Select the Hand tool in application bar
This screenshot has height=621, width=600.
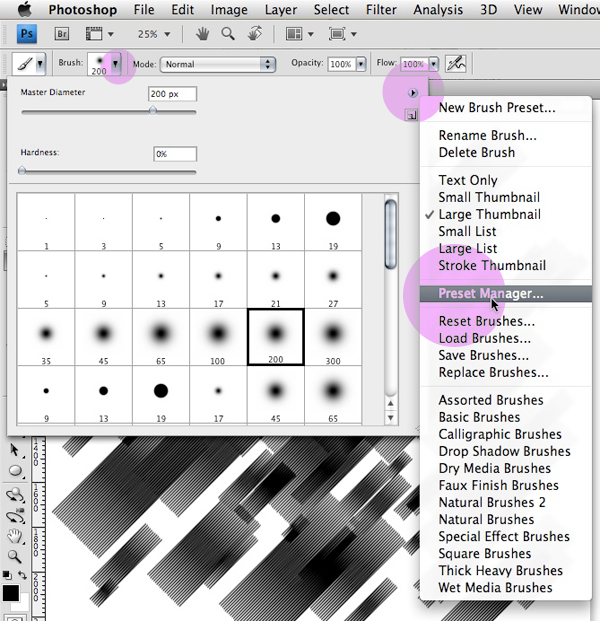click(x=202, y=34)
